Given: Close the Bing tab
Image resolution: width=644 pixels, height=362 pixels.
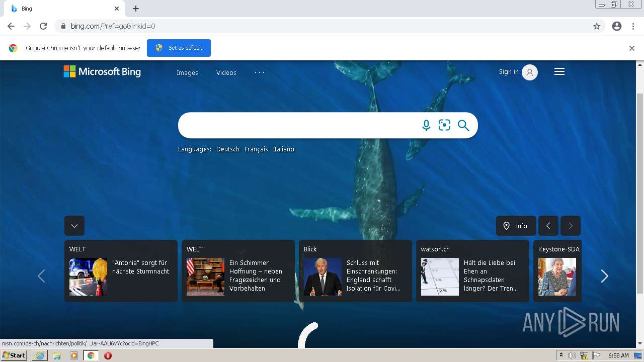Looking at the screenshot, I should [x=117, y=9].
